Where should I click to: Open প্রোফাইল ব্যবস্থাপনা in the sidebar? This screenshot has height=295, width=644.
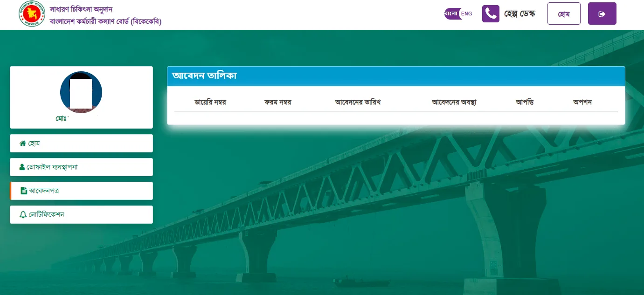pyautogui.click(x=81, y=167)
